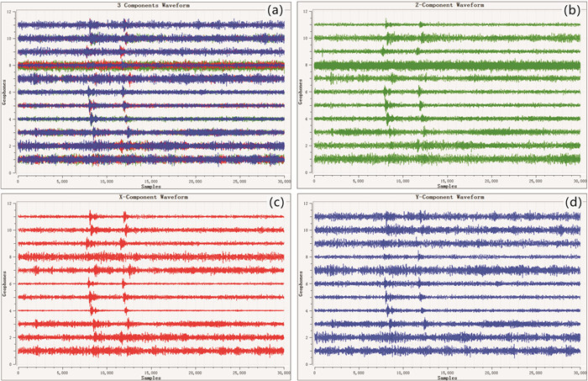Screen dimensions: 588x381
Task: Click the 15,000 tick on Z-Component x-axis
Action: pos(446,180)
